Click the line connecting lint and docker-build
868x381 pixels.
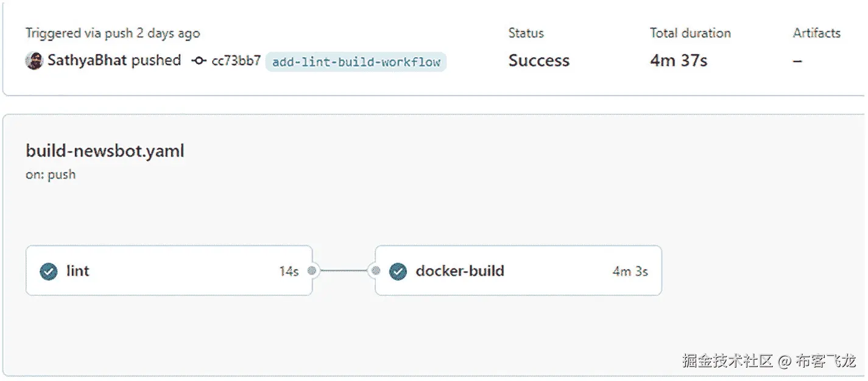(344, 271)
